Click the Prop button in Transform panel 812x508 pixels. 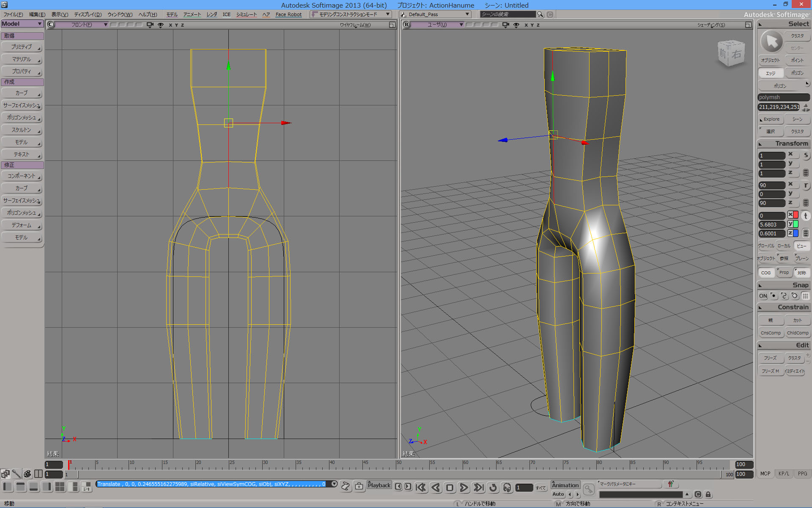tap(784, 272)
